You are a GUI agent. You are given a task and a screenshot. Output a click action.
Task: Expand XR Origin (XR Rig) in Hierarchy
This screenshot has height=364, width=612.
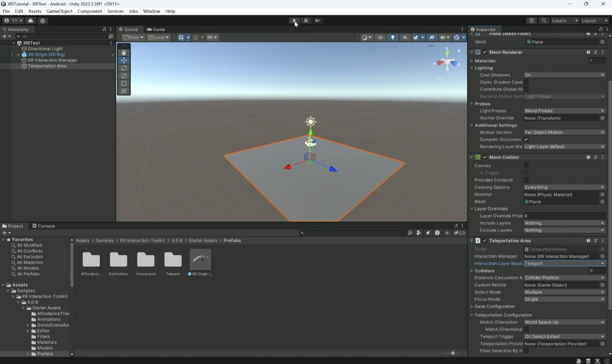pyautogui.click(x=19, y=54)
